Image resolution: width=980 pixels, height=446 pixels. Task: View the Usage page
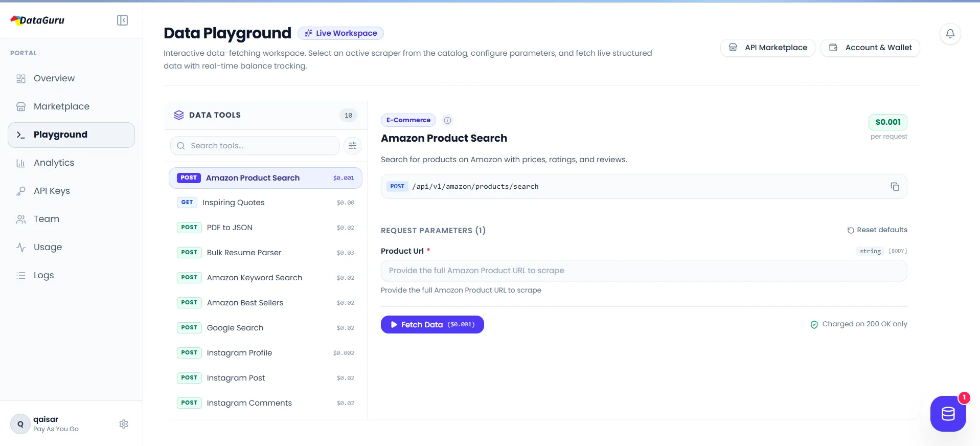pyautogui.click(x=71, y=247)
